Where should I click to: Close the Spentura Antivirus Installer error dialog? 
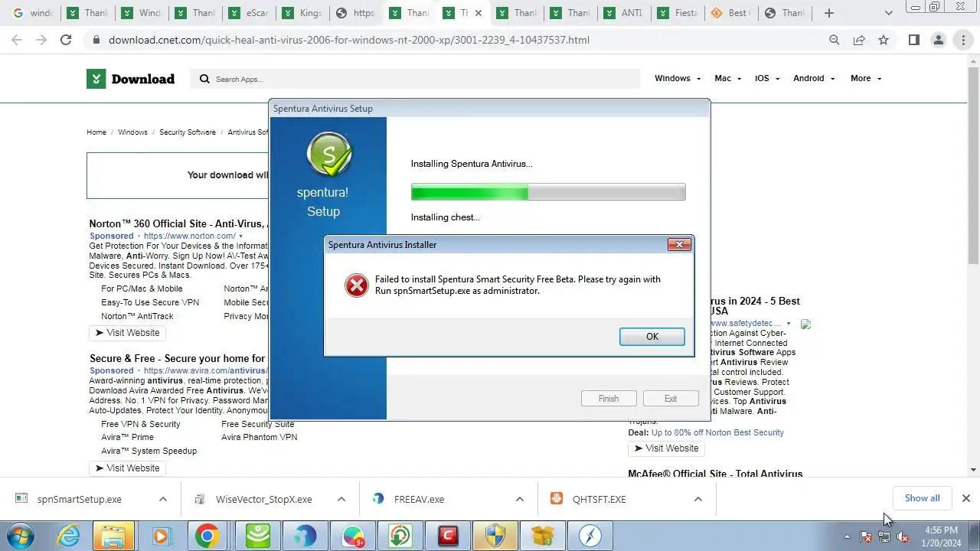pos(679,245)
